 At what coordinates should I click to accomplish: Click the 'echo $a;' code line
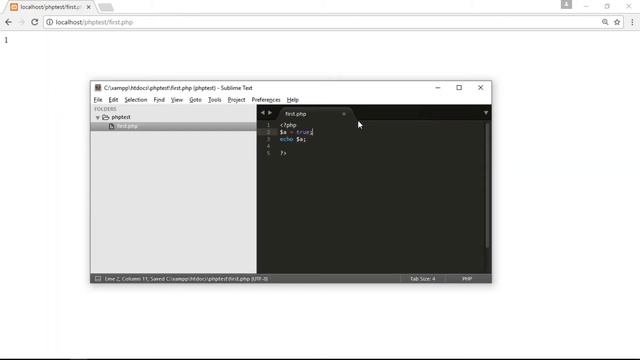coord(293,139)
